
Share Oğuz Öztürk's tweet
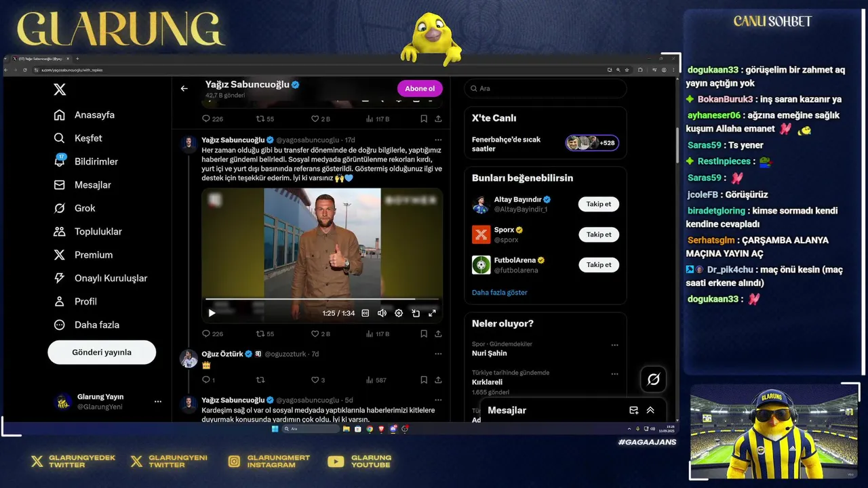(x=438, y=380)
